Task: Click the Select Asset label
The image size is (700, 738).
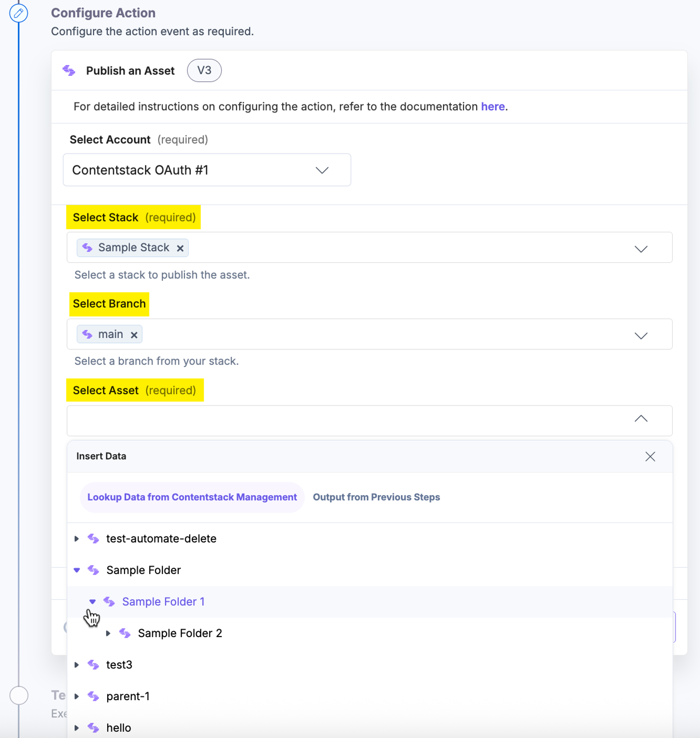Action: pyautogui.click(x=106, y=390)
